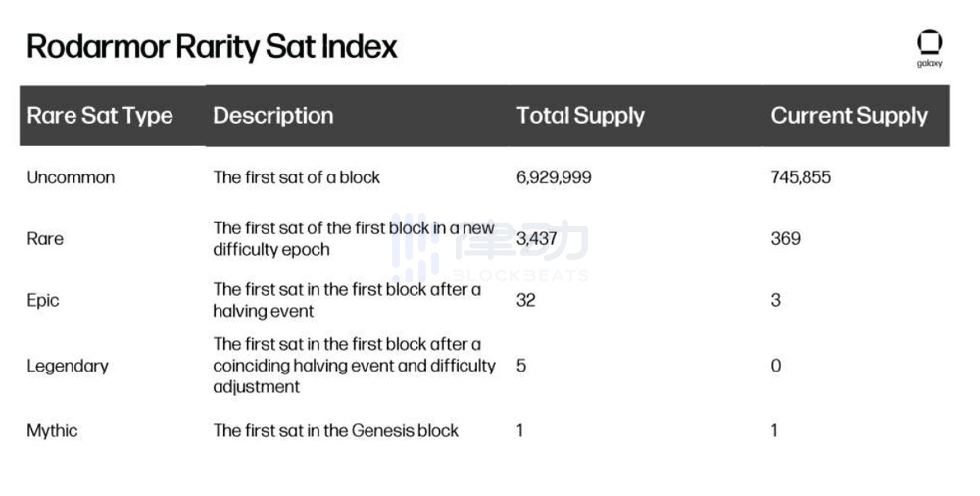This screenshot has width=980, height=496.
Task: Click the Genesis block description text
Action: (336, 430)
